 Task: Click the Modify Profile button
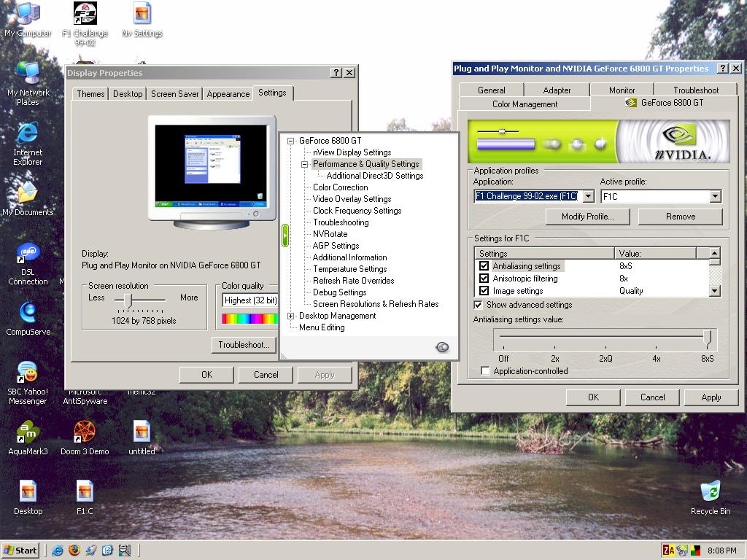[587, 217]
